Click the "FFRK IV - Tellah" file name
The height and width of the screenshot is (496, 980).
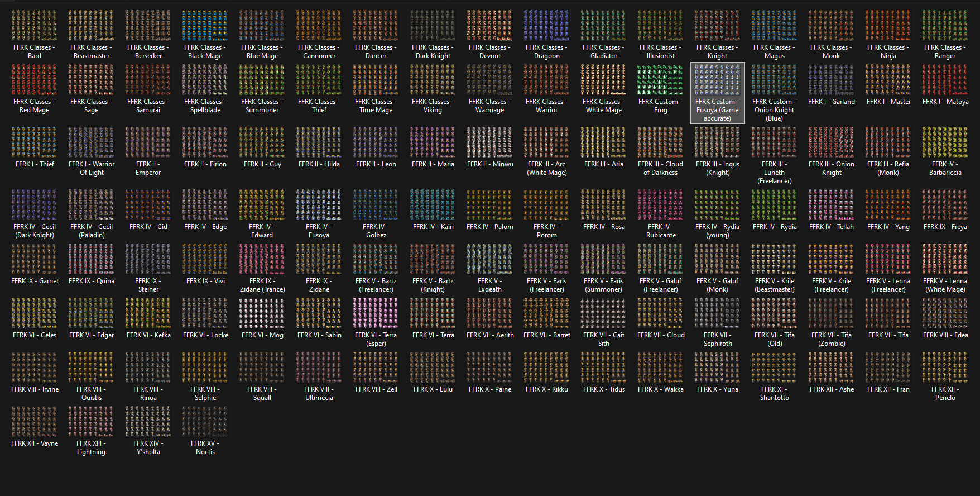point(832,227)
